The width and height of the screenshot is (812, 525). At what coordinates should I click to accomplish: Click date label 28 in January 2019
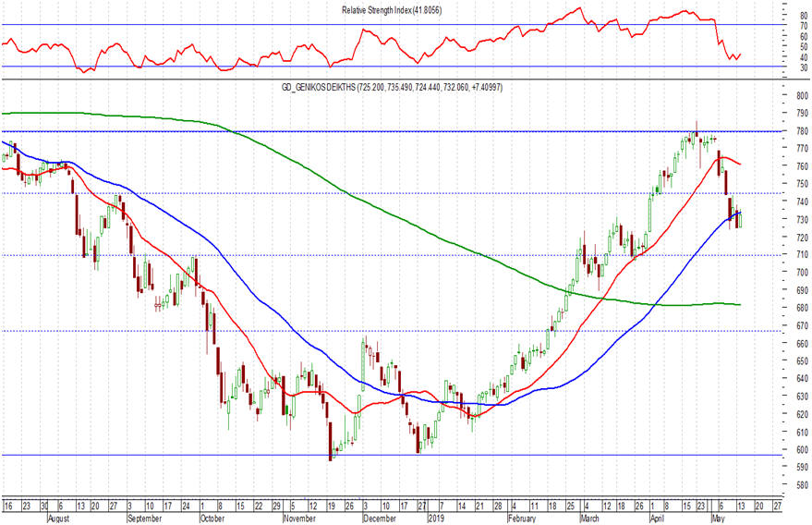pyautogui.click(x=497, y=507)
